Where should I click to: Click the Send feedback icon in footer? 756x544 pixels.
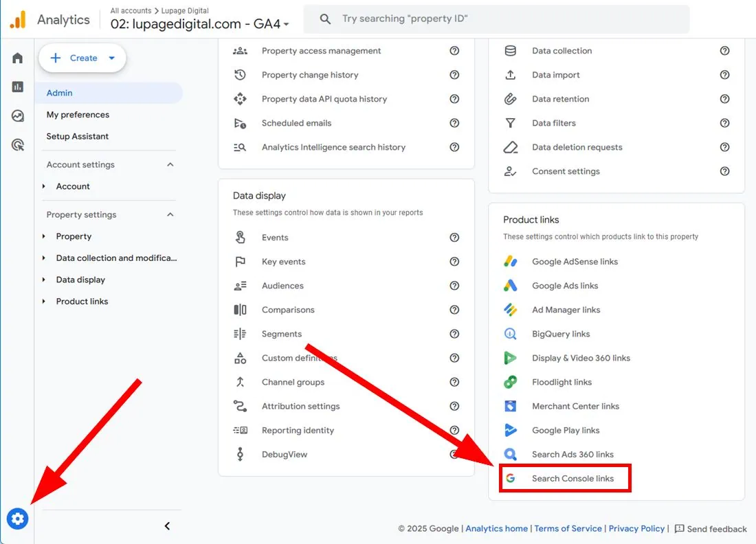[x=680, y=529]
